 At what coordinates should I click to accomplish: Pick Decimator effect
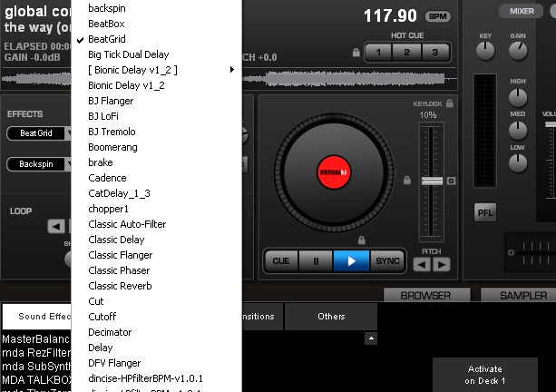(x=156, y=332)
